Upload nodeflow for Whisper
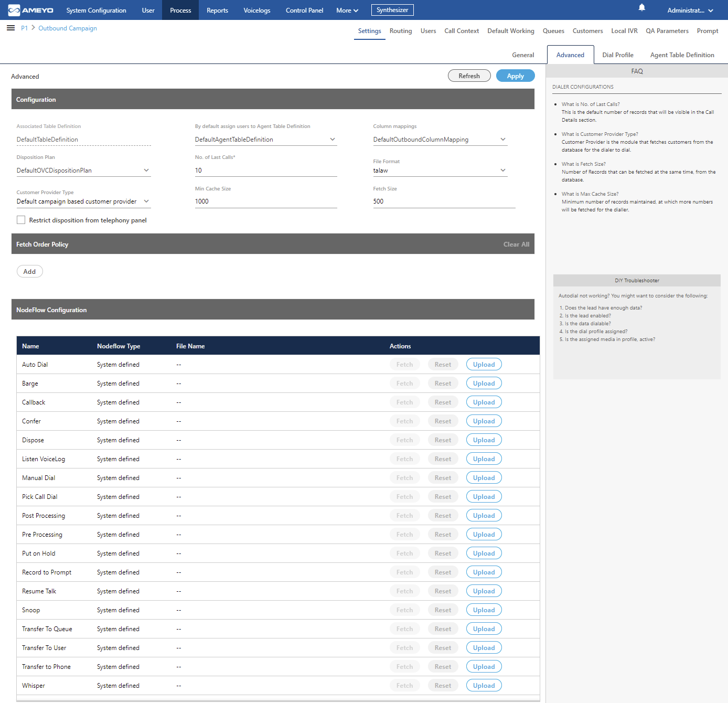The image size is (728, 703). [484, 686]
